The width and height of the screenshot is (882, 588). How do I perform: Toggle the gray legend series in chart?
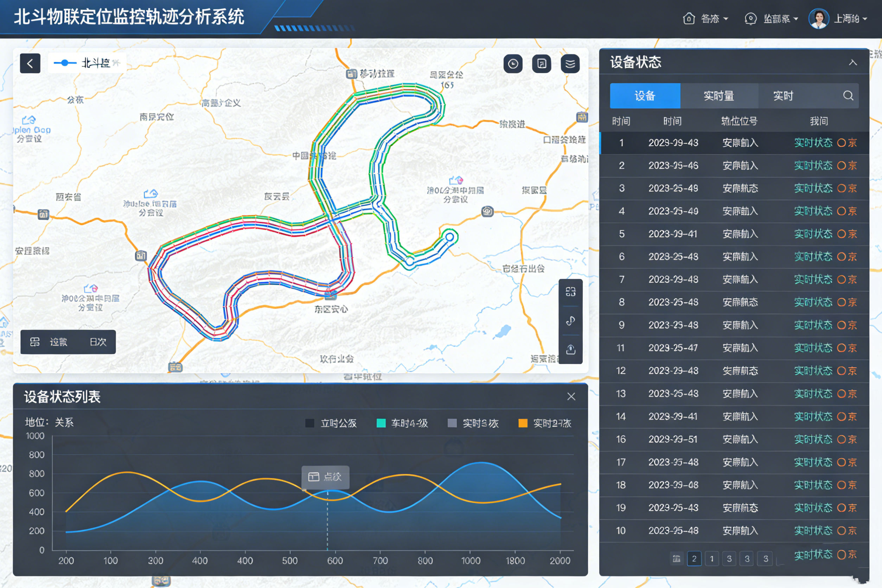(x=452, y=423)
